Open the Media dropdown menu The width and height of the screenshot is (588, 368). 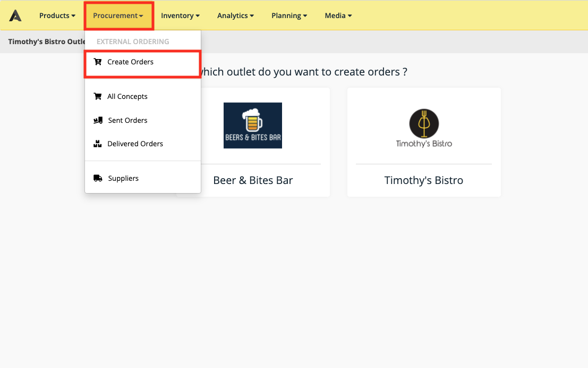[338, 15]
